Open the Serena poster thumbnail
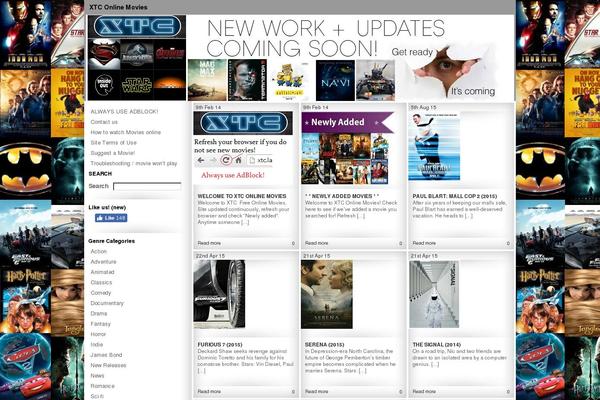600x400 pixels. click(327, 294)
